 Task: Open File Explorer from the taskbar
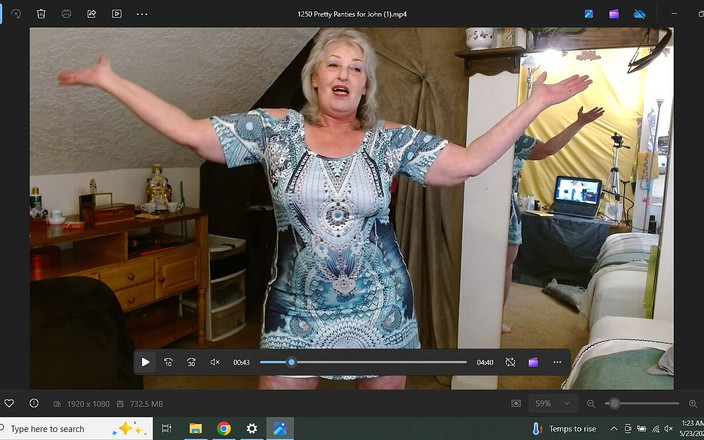(x=196, y=428)
